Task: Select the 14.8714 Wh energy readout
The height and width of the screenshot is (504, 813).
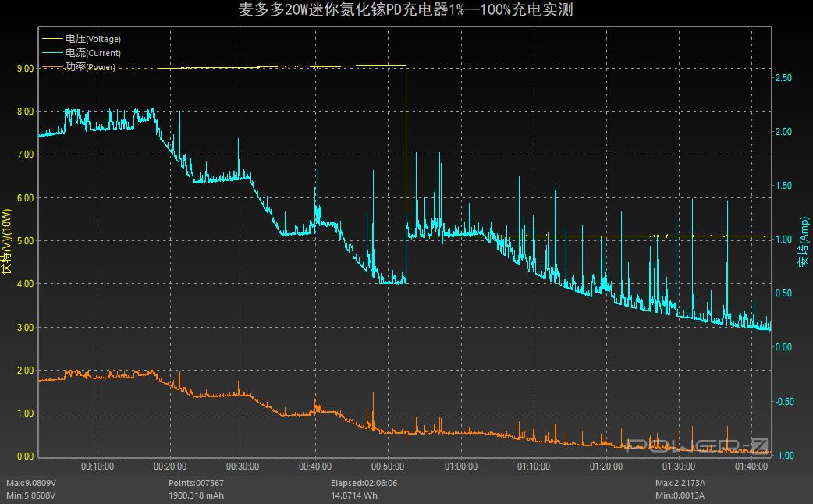Action: click(x=354, y=495)
